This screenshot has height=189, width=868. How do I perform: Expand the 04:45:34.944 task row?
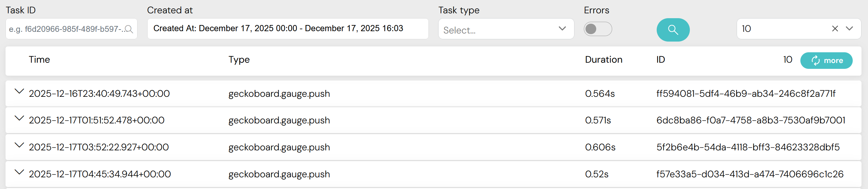tap(20, 172)
